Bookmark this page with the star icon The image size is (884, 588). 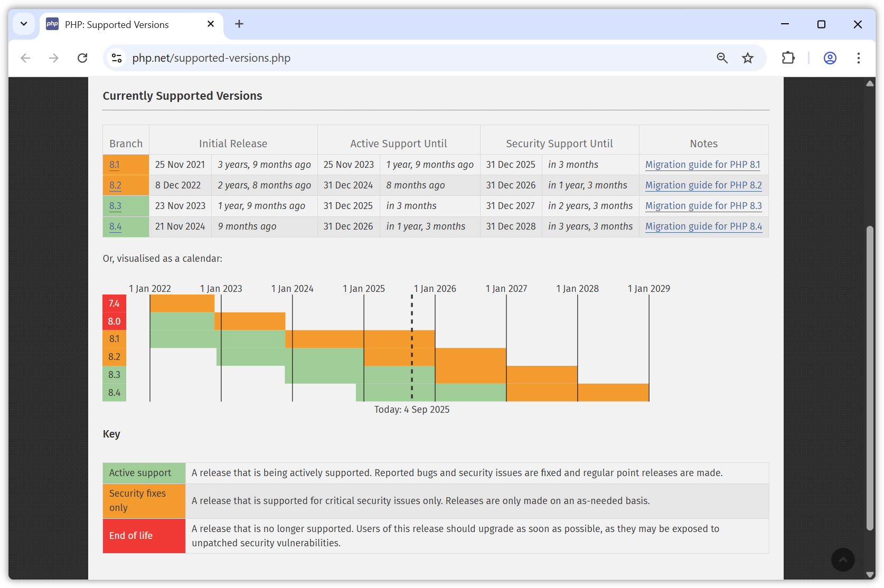[x=748, y=58]
